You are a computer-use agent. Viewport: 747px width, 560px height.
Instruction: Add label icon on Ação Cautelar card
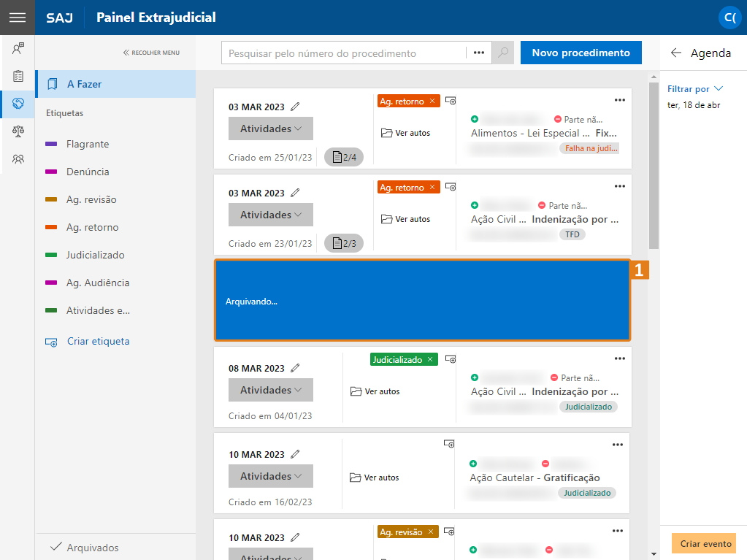[449, 444]
